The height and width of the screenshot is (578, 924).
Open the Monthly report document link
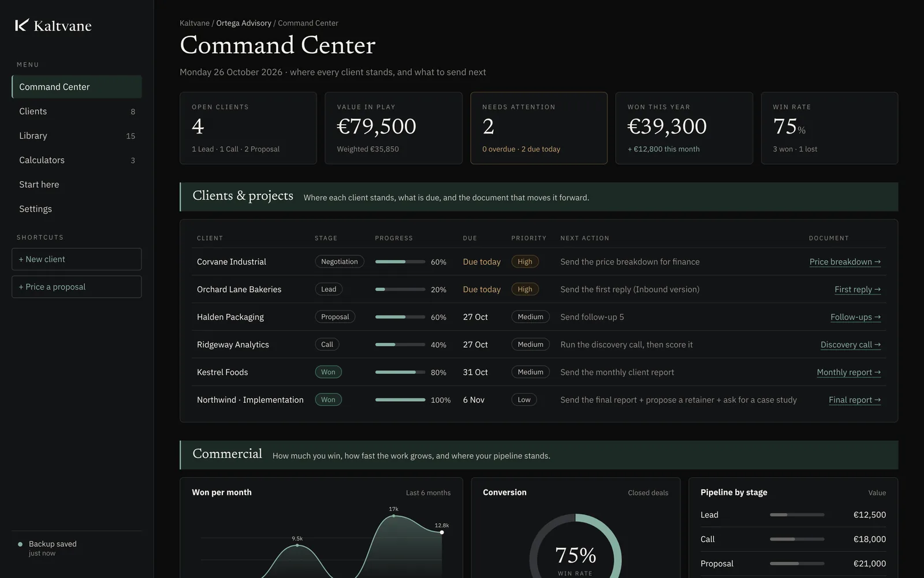click(x=849, y=372)
